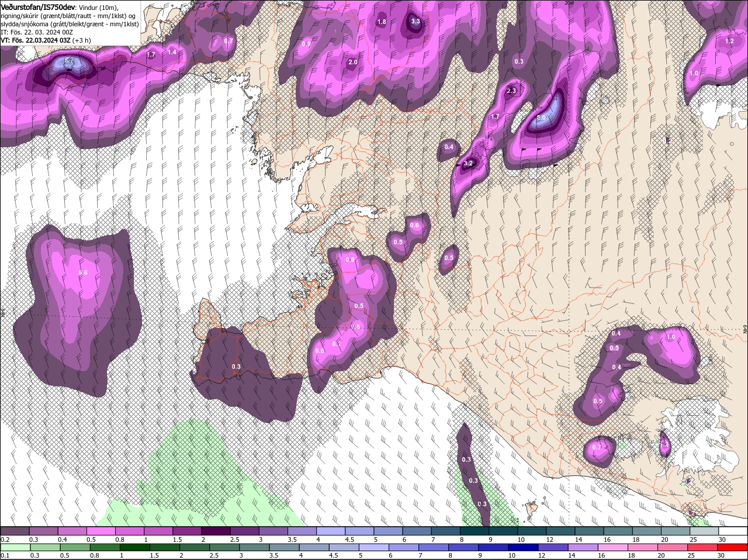Click the 'VT: Fös. 22.03.2024 03Z' valid time line
The width and height of the screenshot is (748, 560).
click(46, 40)
